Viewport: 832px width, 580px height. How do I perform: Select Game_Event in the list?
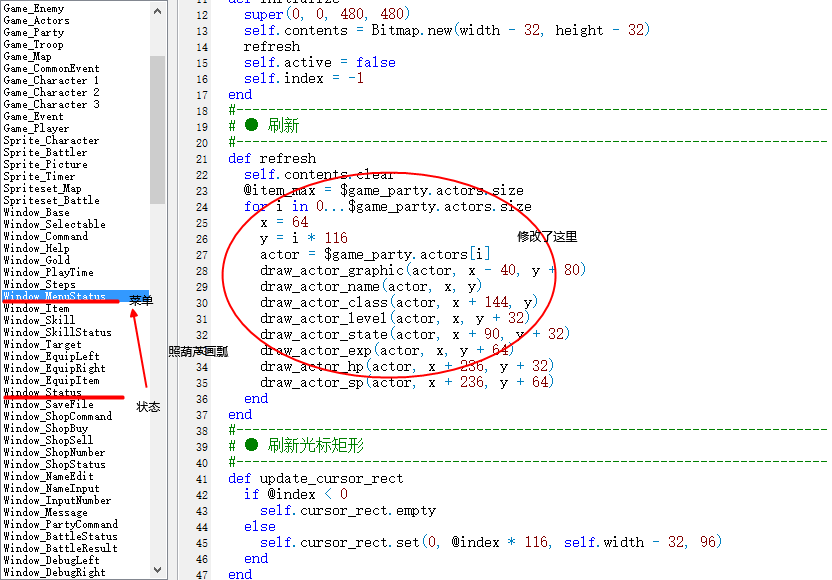pos(33,117)
